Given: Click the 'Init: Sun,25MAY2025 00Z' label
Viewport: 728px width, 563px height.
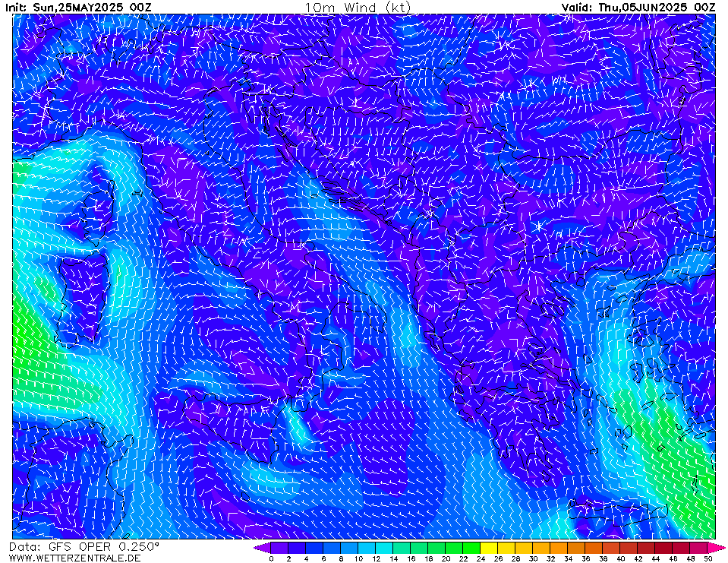Looking at the screenshot, I should pyautogui.click(x=78, y=7).
